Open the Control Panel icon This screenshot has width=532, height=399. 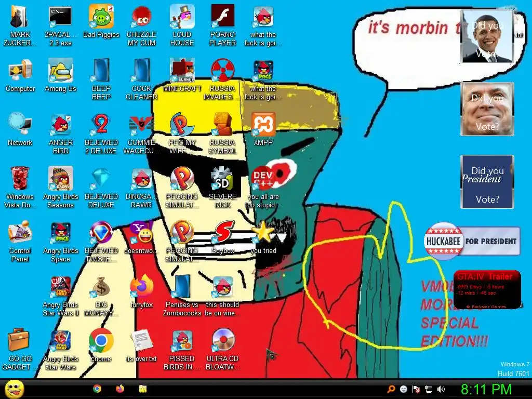tap(20, 242)
